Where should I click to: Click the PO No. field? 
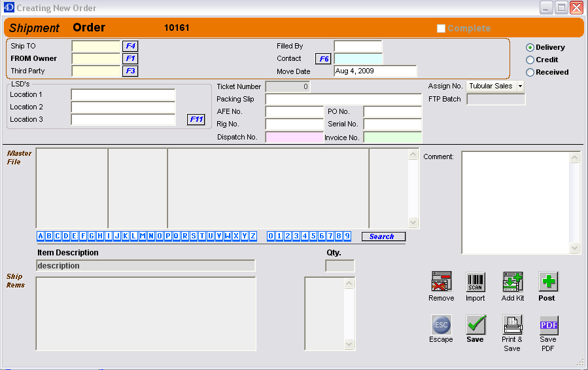(x=392, y=111)
